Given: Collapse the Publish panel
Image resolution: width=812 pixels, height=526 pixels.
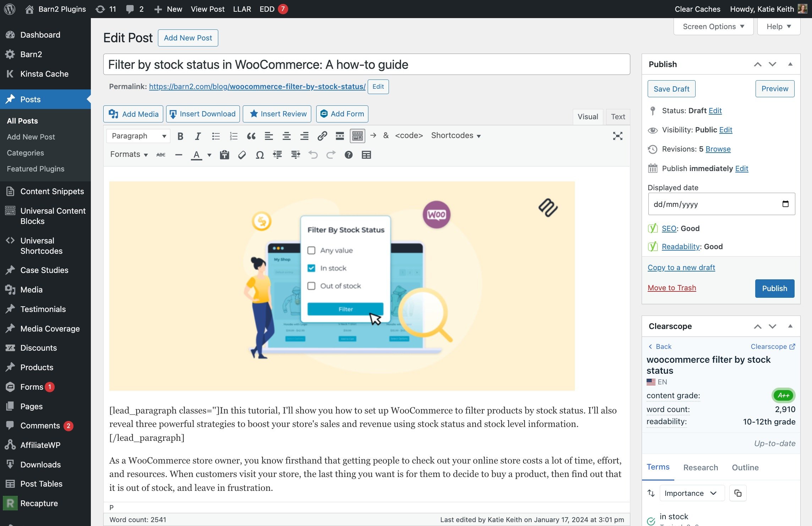Looking at the screenshot, I should [790, 64].
